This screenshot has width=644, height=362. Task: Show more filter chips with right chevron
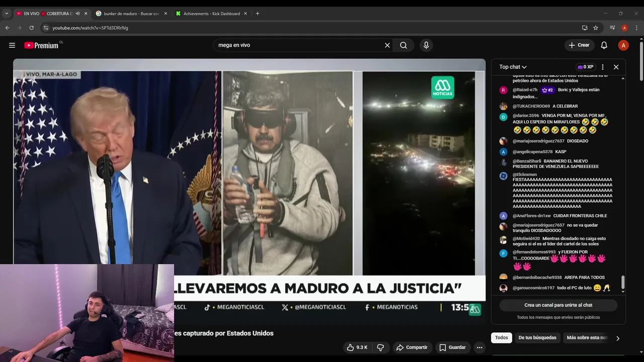point(618,338)
